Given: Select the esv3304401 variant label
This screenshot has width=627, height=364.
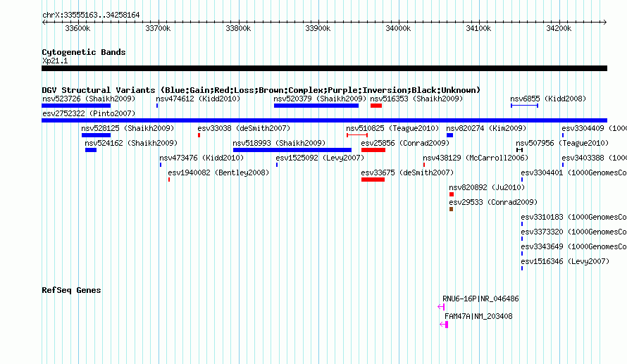Looking at the screenshot, I should click(574, 172).
